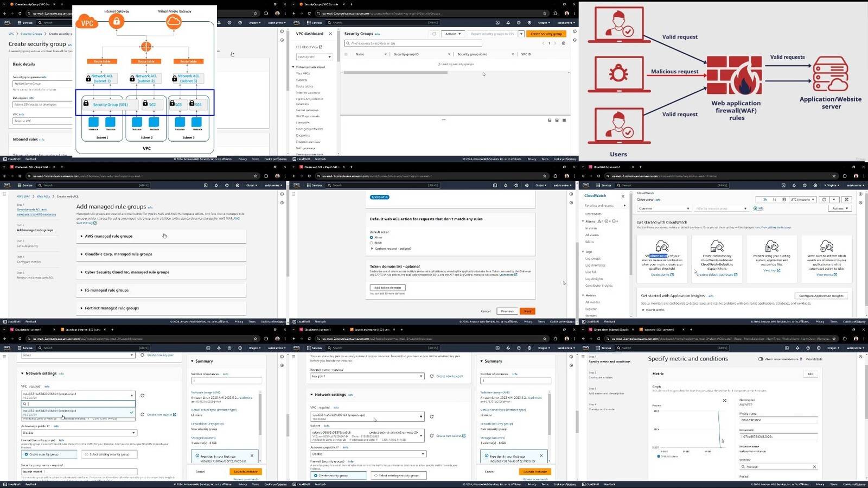
Task: Click Info icon beside resource group filter
Action: click(x=758, y=208)
